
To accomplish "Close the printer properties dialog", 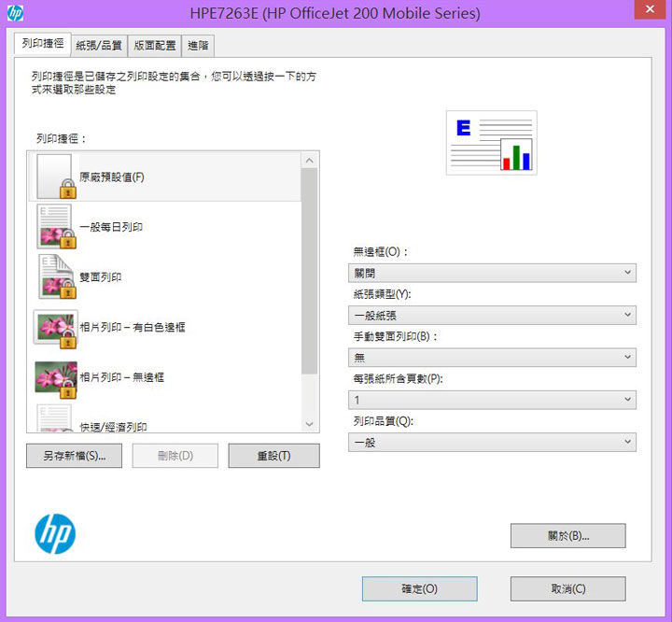I will (x=651, y=9).
